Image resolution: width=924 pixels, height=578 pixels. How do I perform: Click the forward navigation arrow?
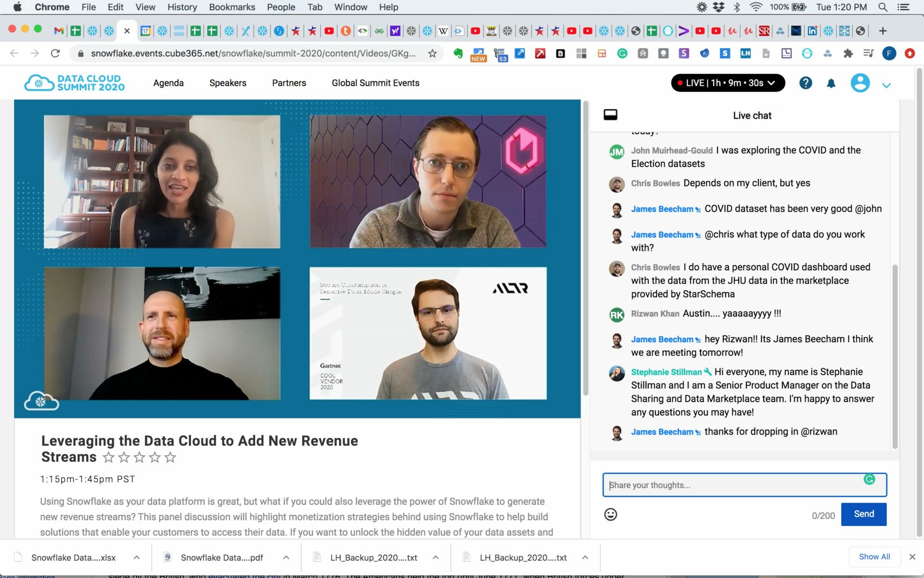[x=35, y=53]
